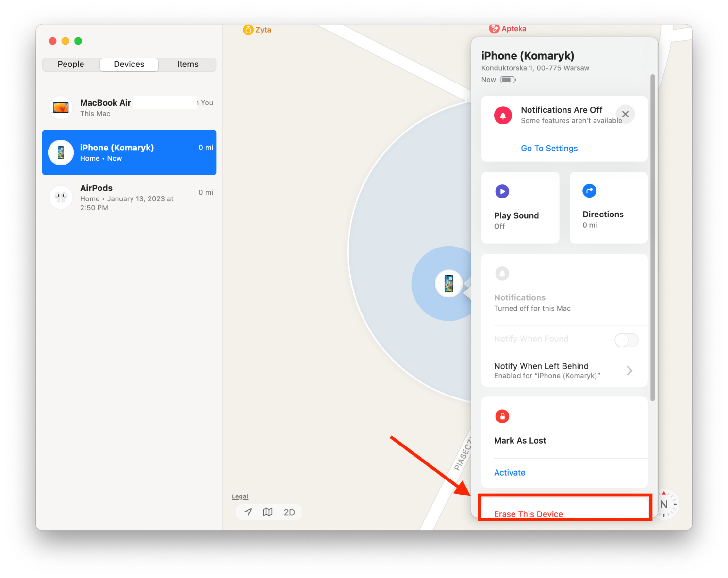Open Go To Settings link

coord(549,149)
